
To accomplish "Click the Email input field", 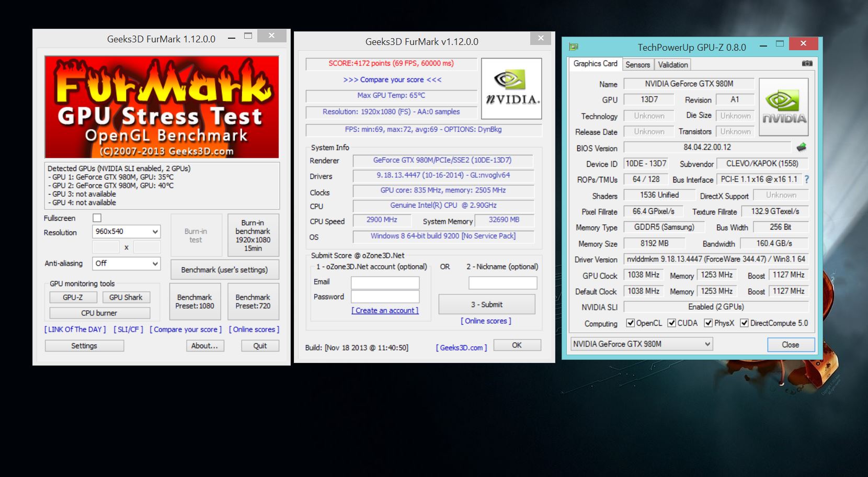I will 385,282.
